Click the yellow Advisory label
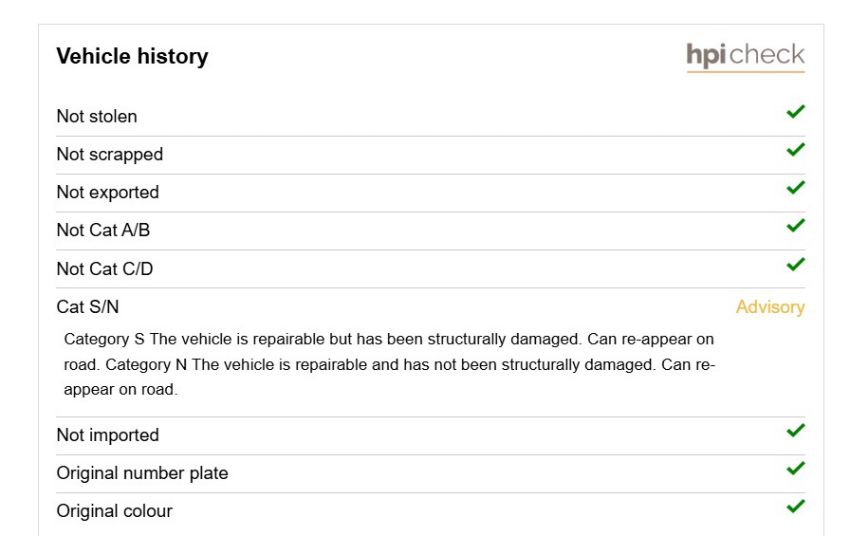The width and height of the screenshot is (850, 536). [770, 307]
